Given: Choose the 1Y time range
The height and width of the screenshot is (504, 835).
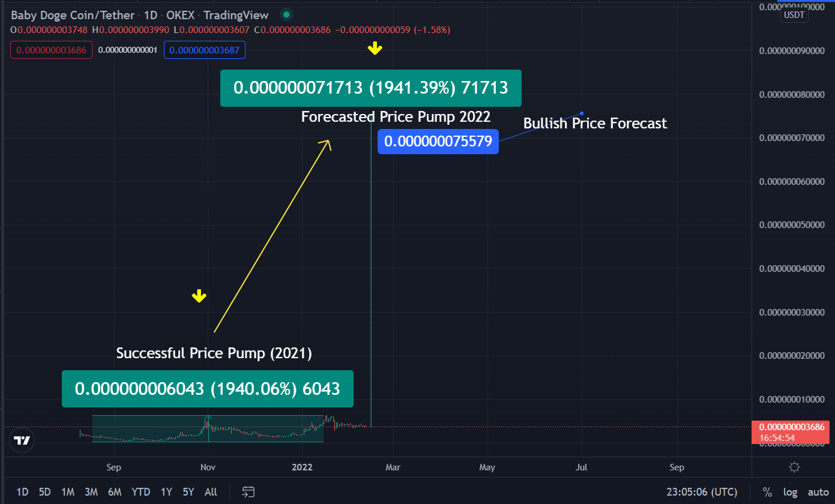Looking at the screenshot, I should (x=166, y=492).
